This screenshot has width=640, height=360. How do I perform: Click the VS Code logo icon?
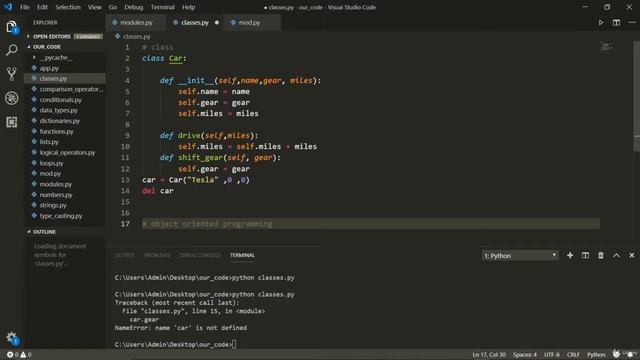point(8,7)
